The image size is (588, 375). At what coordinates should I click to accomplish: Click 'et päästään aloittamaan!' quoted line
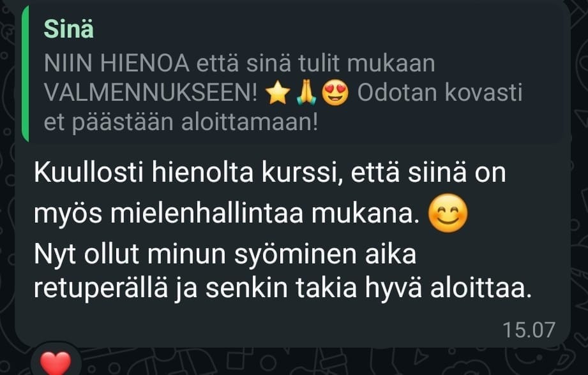coord(181,122)
